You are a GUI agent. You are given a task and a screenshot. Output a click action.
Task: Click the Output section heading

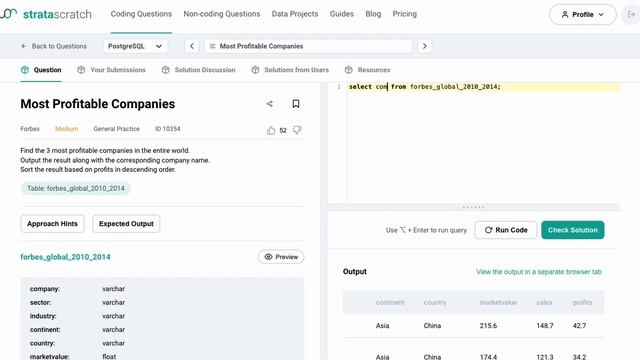coord(355,271)
